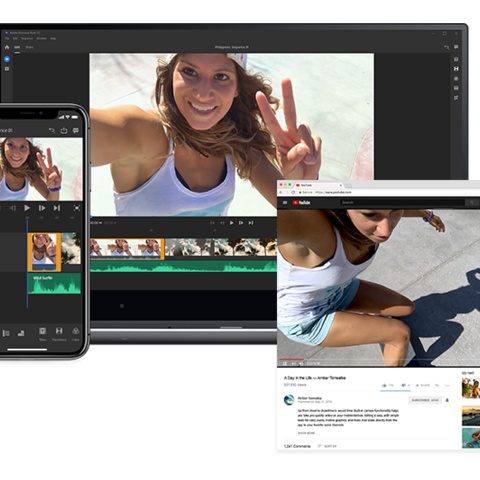The width and height of the screenshot is (480, 480).
Task: Tap the Color tool on phone toolbar
Action: (x=76, y=334)
